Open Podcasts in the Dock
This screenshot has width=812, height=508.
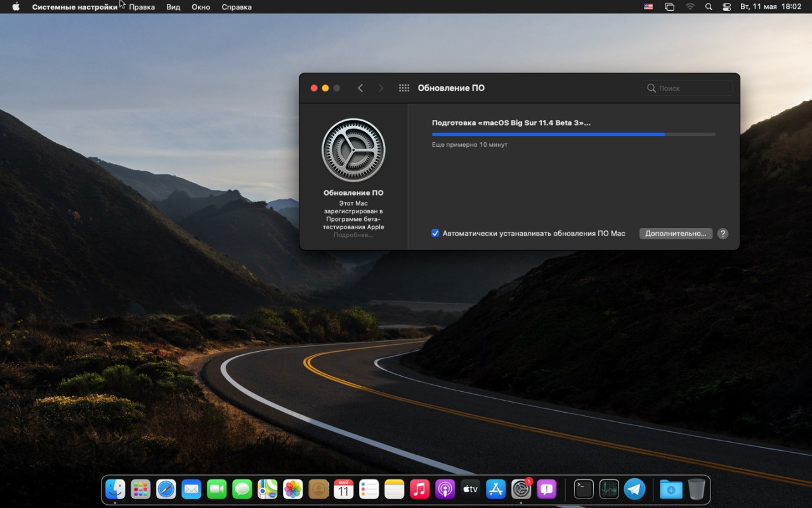[445, 489]
